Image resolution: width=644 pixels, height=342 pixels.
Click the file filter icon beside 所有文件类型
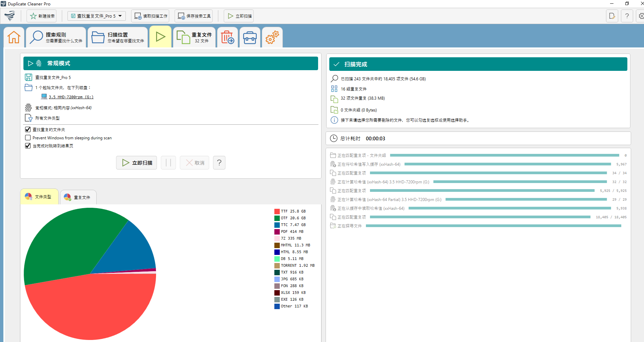pyautogui.click(x=28, y=118)
